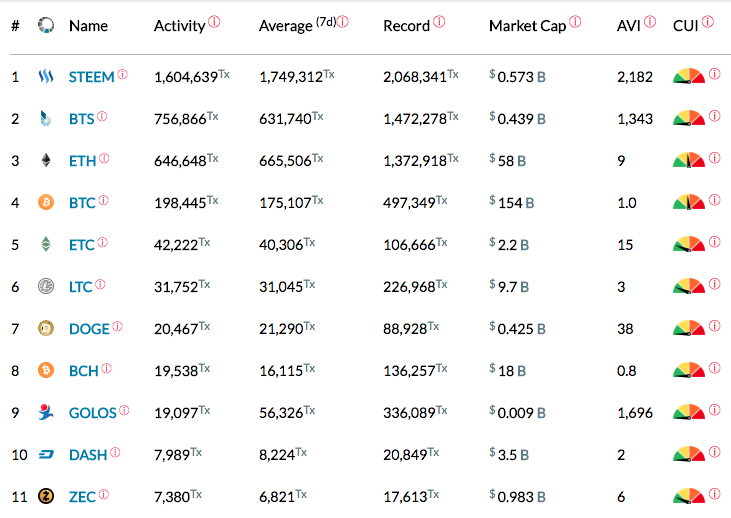Screen dimensions: 731x518
Task: Open the GOLOS coin link
Action: click(x=92, y=413)
